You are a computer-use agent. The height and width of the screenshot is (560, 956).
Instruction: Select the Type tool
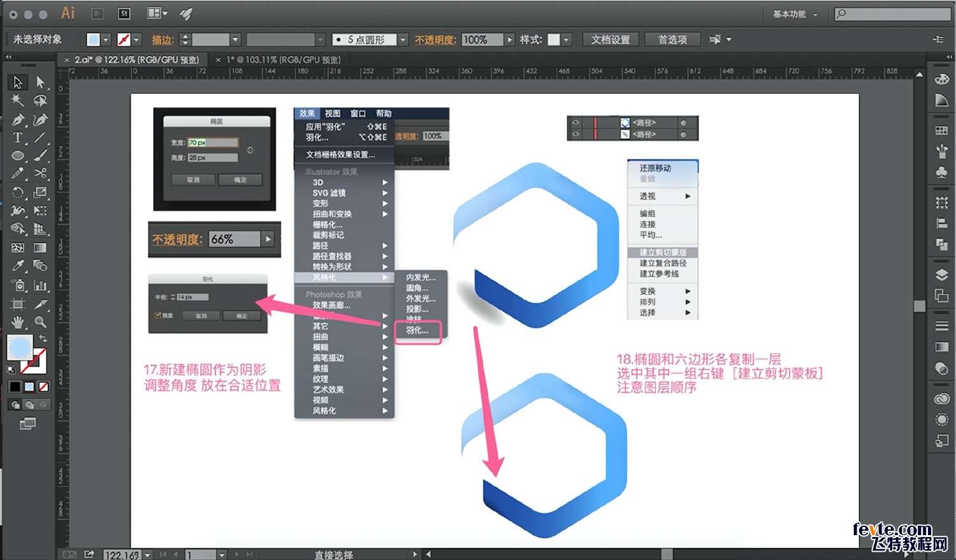click(18, 138)
